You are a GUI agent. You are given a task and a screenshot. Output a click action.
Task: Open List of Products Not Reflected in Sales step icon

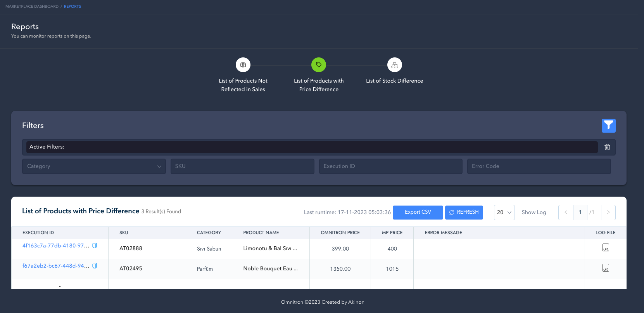coord(243,65)
